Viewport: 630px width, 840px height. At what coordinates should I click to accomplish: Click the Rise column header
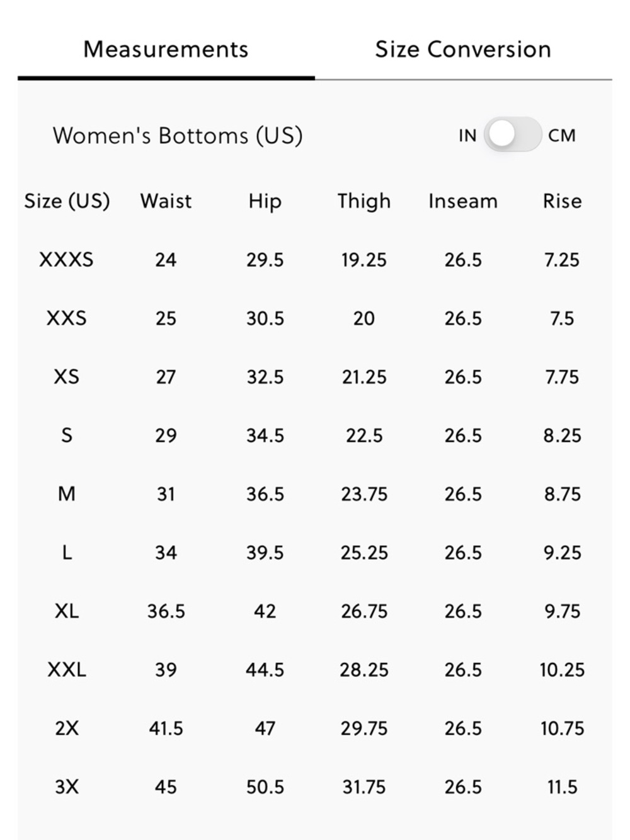pos(562,201)
